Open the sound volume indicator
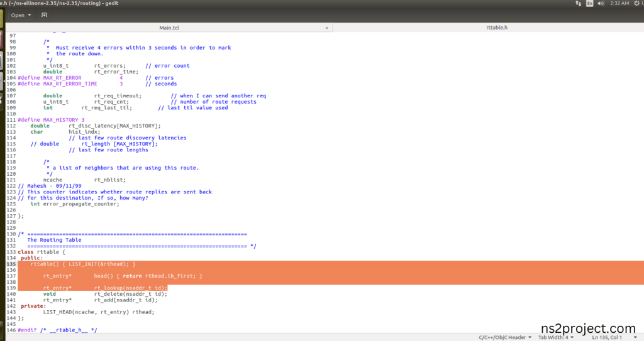 (601, 3)
